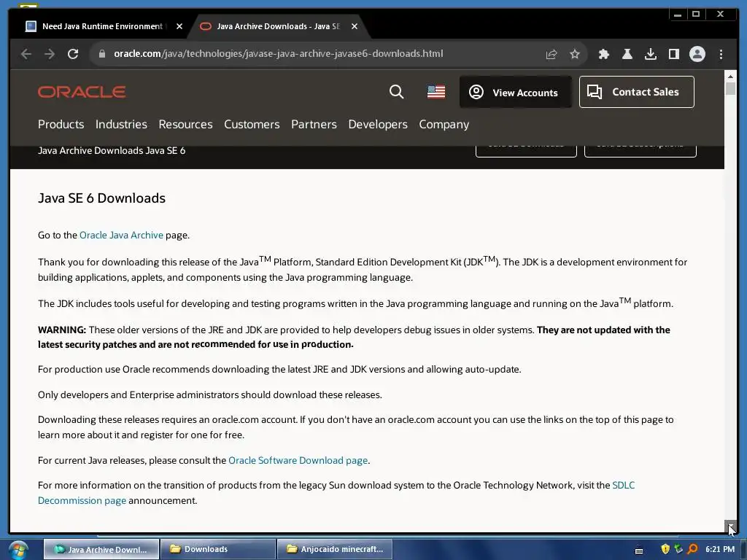The height and width of the screenshot is (560, 747).
Task: Open the Industries menu
Action: coord(121,124)
